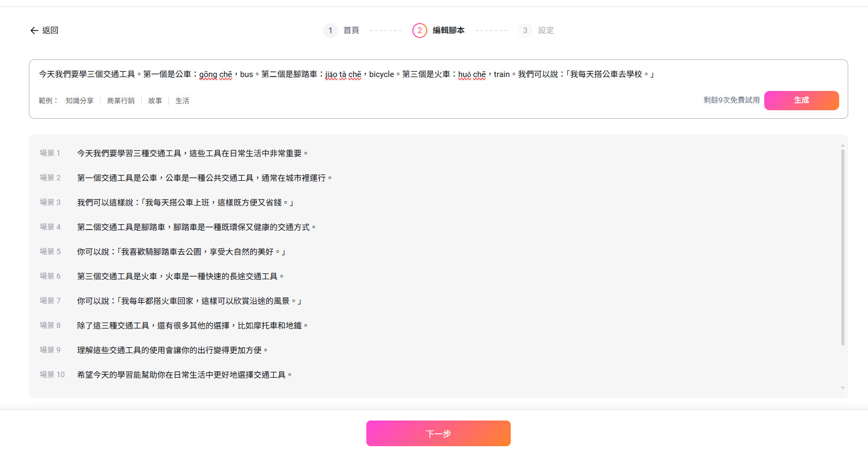This screenshot has width=868, height=451.
Task: Select scene 3 script line about 公車上班
Action: tap(186, 203)
